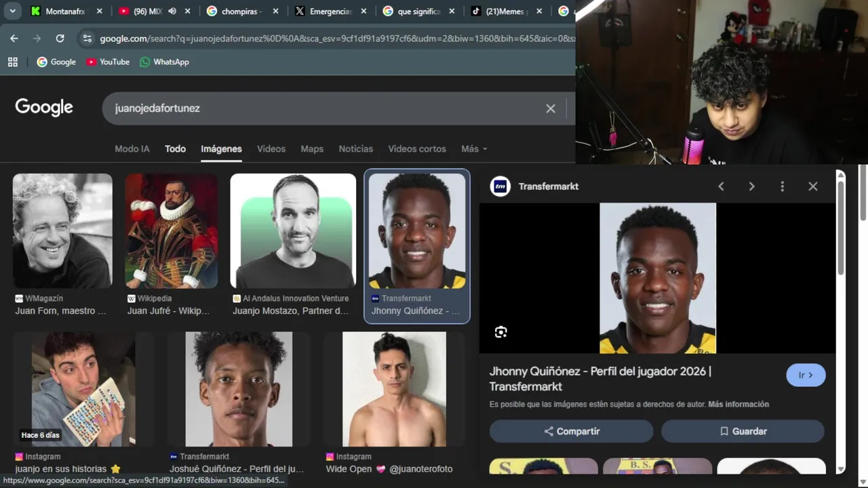Screen dimensions: 868x488
Task: Open the Juan Jufré Wikipedia image result
Action: pyautogui.click(x=172, y=231)
